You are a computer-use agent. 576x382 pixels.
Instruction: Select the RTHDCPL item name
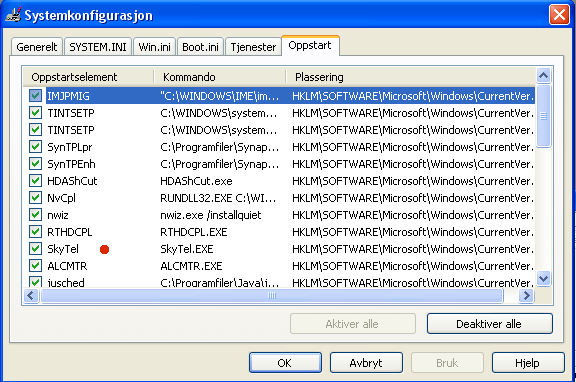tap(69, 232)
